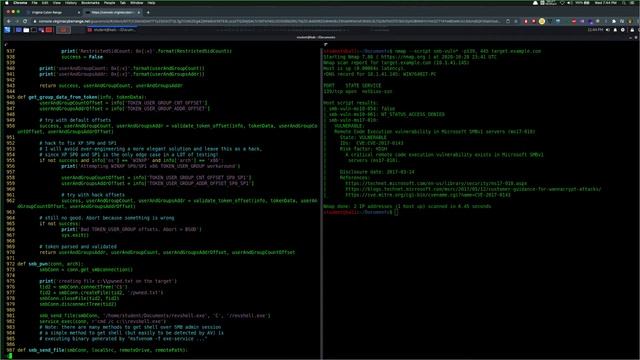Screen dimensions: 640x360
Task: Click the 'def smb_pwn(conn, arch):' line
Action: pos(50,264)
